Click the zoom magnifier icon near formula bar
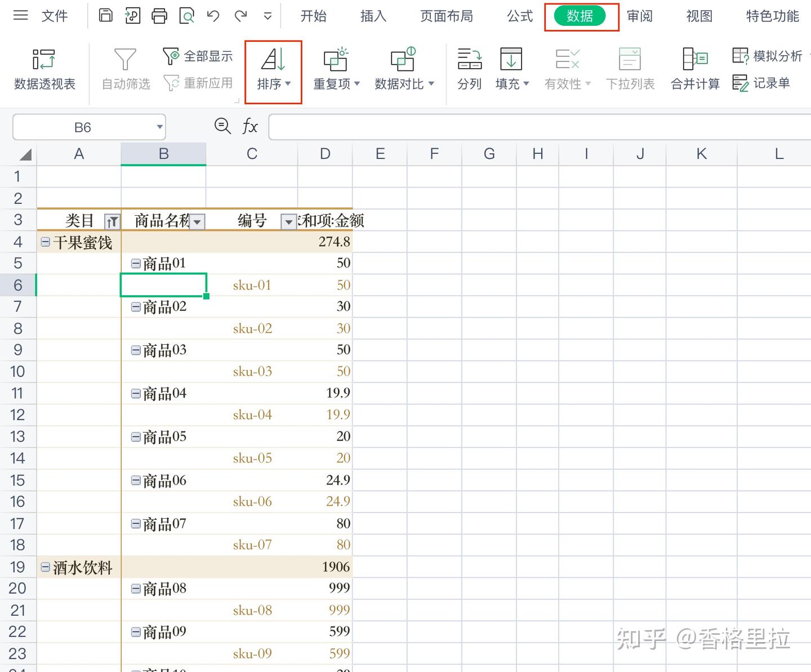 pos(222,126)
